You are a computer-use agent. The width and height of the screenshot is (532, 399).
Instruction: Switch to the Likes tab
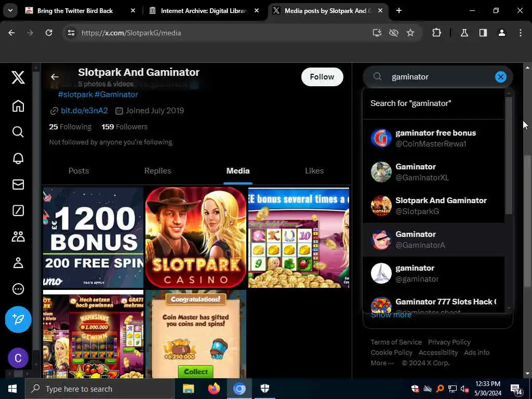314,170
